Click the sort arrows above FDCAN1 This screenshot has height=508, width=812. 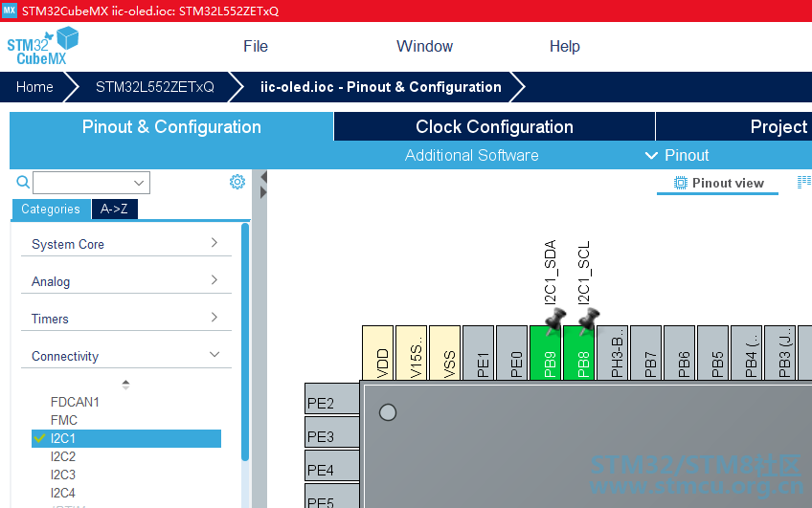coord(125,385)
